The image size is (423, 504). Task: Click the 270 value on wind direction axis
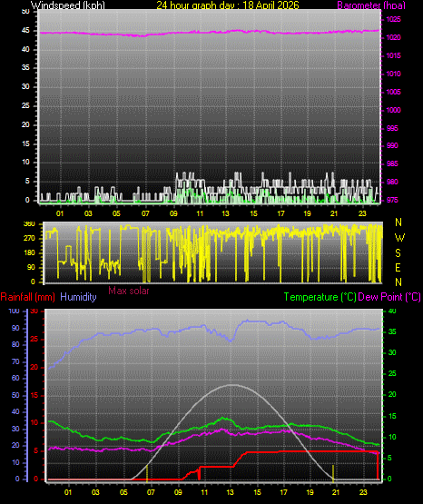[x=29, y=239]
